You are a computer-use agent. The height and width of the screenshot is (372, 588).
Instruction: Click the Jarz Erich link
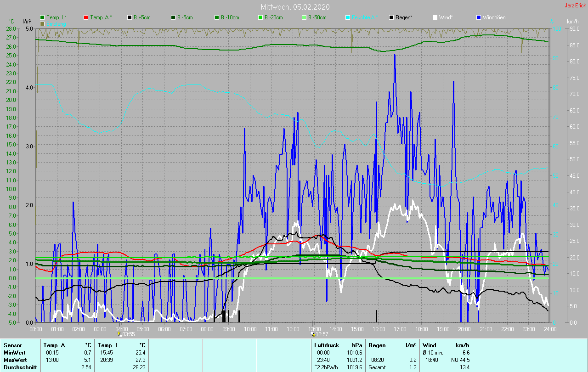(575, 6)
